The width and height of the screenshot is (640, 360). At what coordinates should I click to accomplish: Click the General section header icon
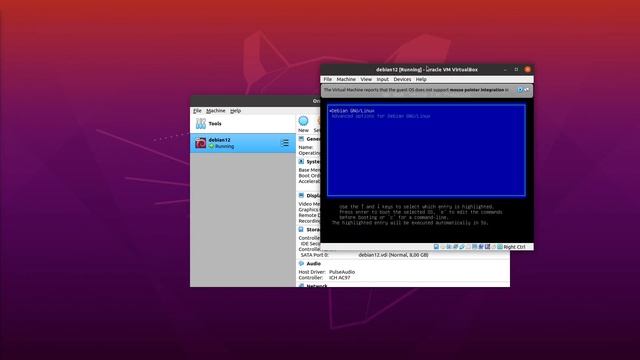tap(301, 139)
